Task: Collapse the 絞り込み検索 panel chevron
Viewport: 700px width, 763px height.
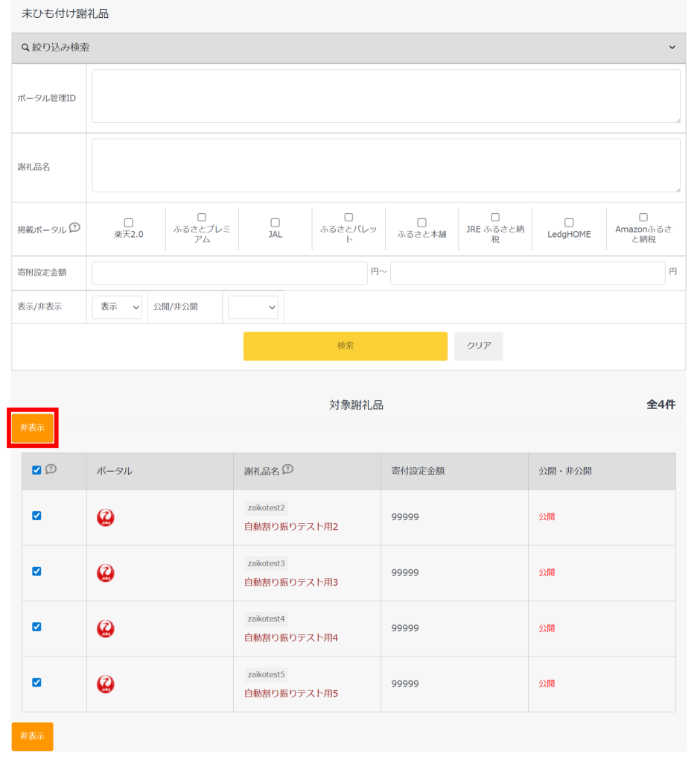Action: point(672,48)
